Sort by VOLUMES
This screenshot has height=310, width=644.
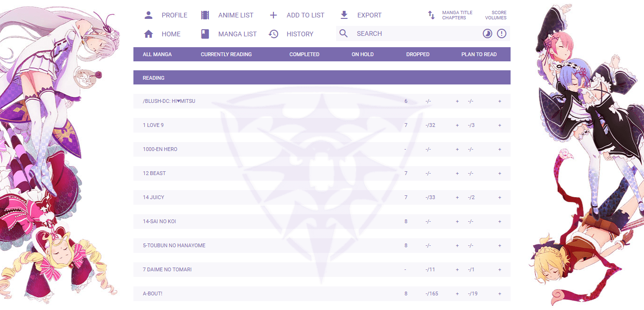tap(496, 18)
